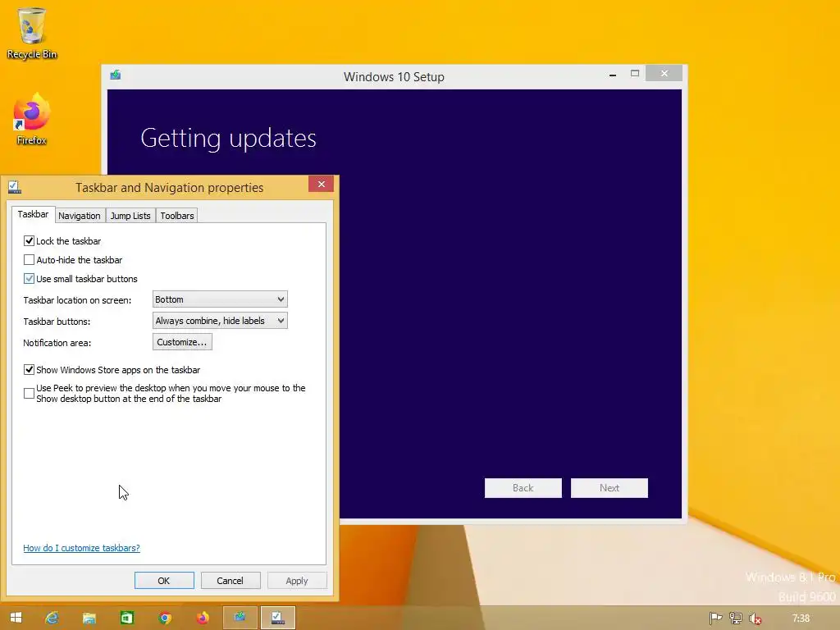Click Customize notification area button
The height and width of the screenshot is (630, 840).
coord(182,342)
